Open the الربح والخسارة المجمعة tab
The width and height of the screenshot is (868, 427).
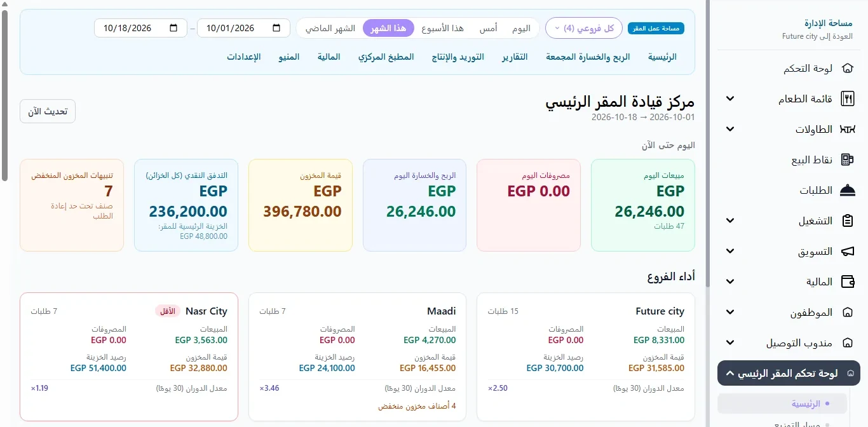coord(588,57)
